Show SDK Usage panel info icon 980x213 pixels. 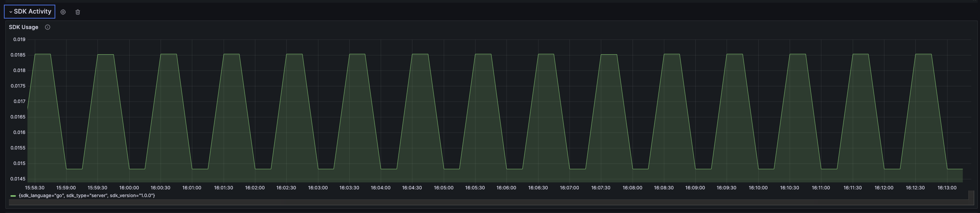tap(48, 27)
